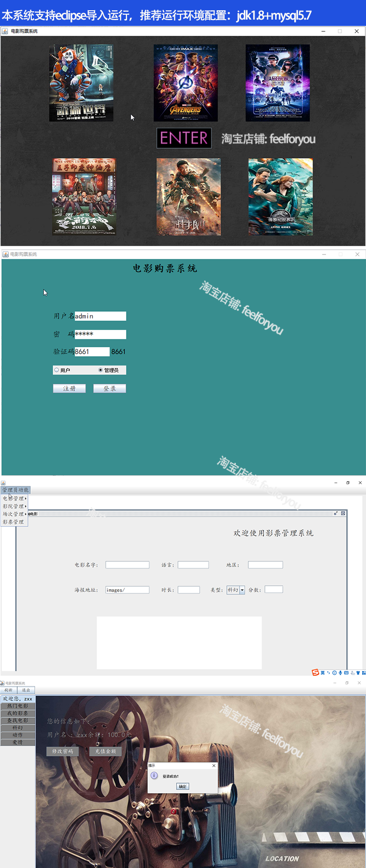Click the 登录 login button
This screenshot has width=366, height=868.
pos(109,388)
